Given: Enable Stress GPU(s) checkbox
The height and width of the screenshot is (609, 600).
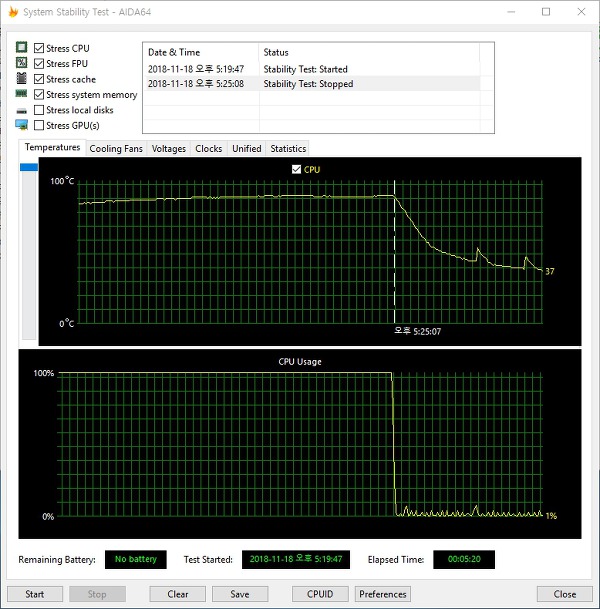Looking at the screenshot, I should tap(39, 125).
